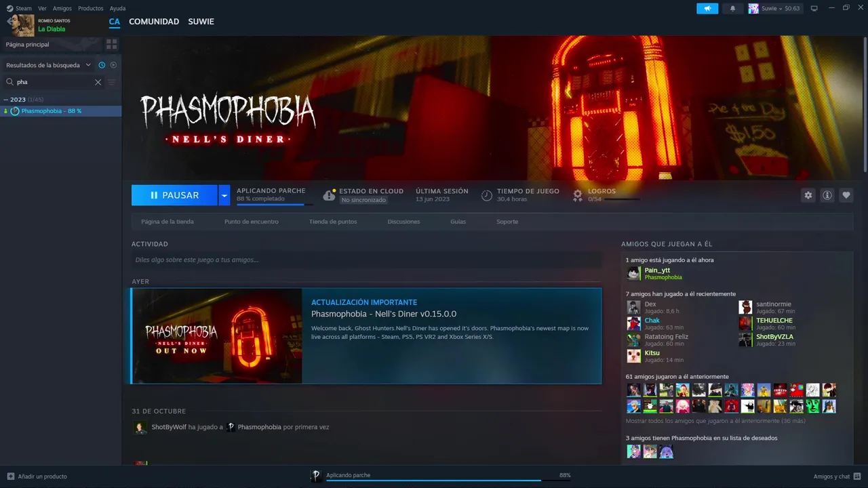Viewport: 868px width, 488px height.
Task: Open the Página de la tienda link
Action: (x=167, y=222)
